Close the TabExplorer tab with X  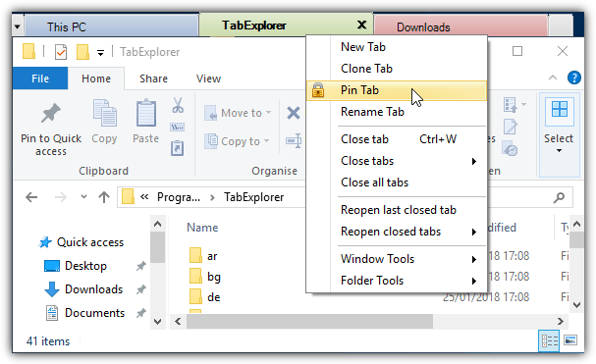(362, 26)
